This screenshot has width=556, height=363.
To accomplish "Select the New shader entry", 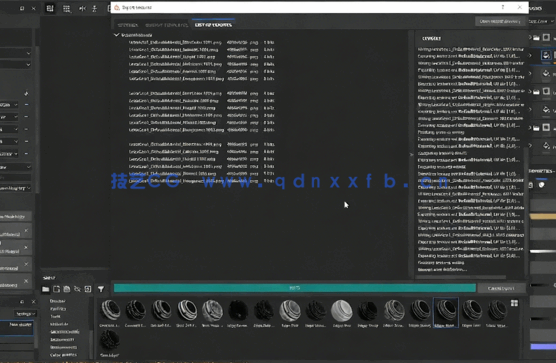I will (16, 327).
